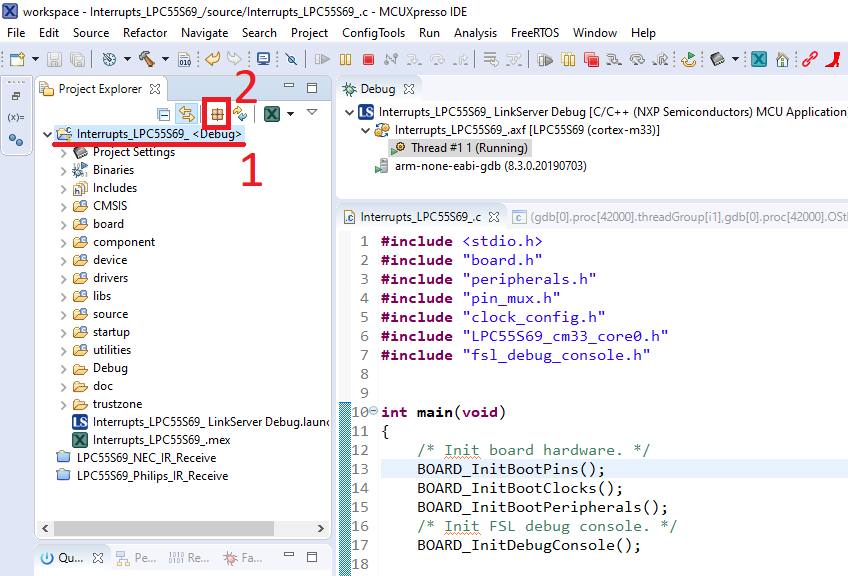Viewport: 848px width, 576px height.
Task: Collapse the main function fold marker at line 10
Action: pos(372,412)
